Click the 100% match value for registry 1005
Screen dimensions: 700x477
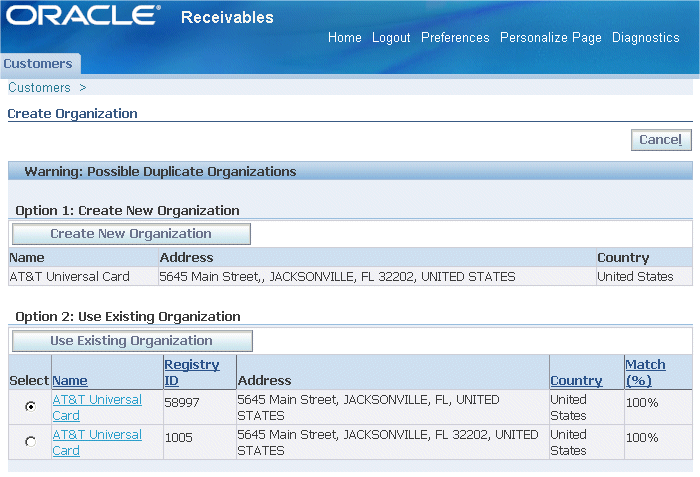point(642,437)
